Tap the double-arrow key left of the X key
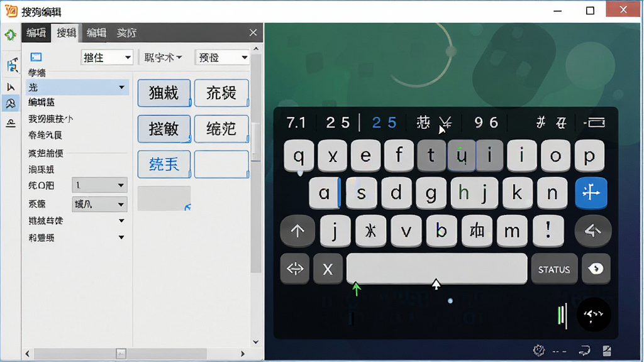Viewport: 644px width, 362px height. coord(295,269)
